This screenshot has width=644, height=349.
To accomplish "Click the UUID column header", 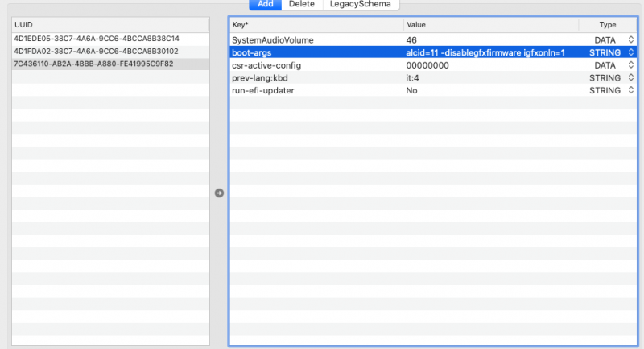I will pos(110,25).
